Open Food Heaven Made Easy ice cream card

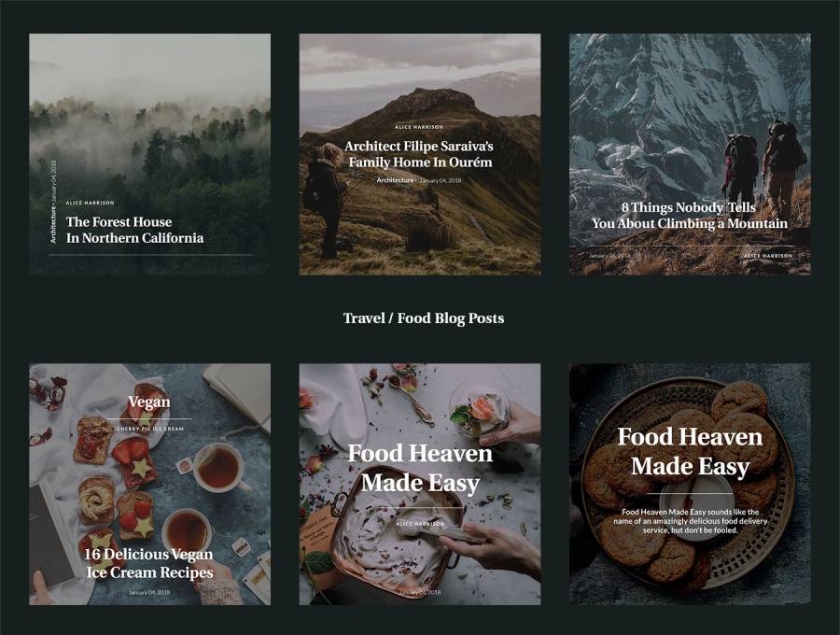click(419, 469)
